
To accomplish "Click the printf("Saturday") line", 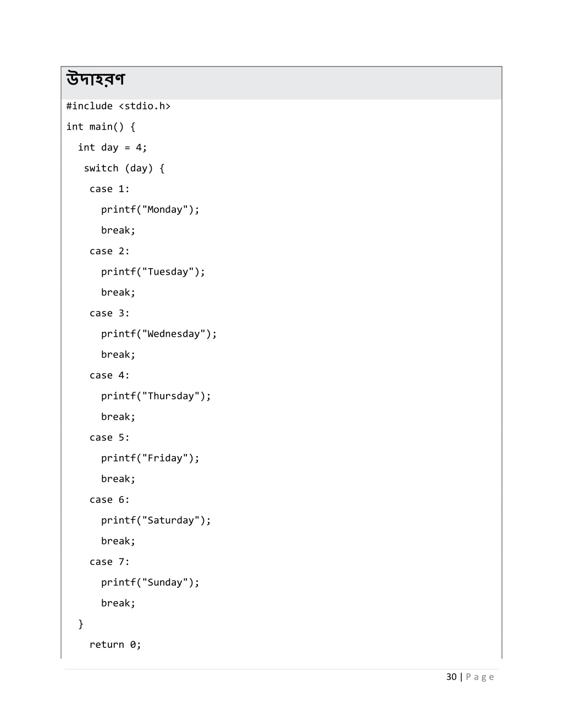I will pos(156,520).
